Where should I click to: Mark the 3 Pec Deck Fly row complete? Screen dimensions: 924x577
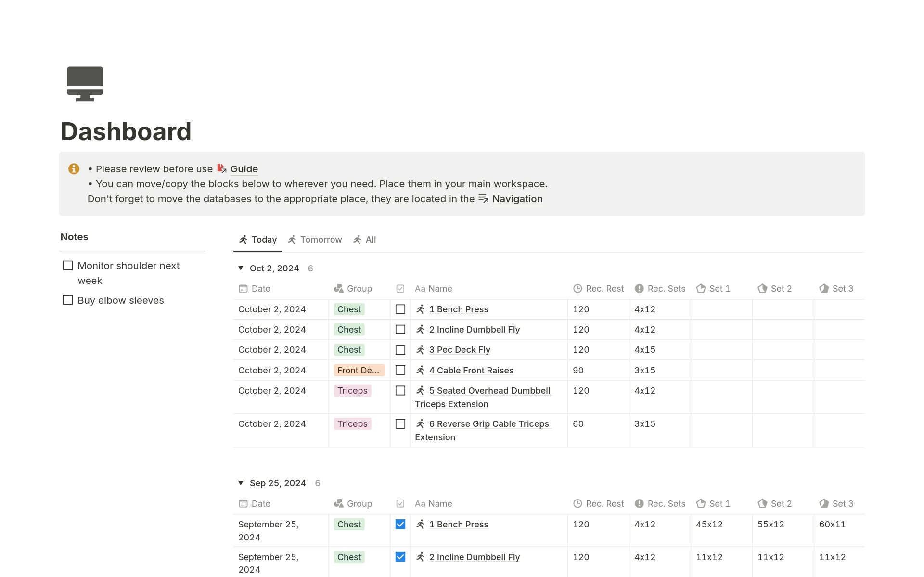pyautogui.click(x=400, y=349)
